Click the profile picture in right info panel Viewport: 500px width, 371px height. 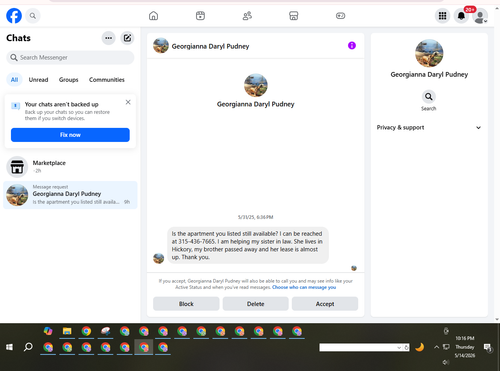coord(429,53)
